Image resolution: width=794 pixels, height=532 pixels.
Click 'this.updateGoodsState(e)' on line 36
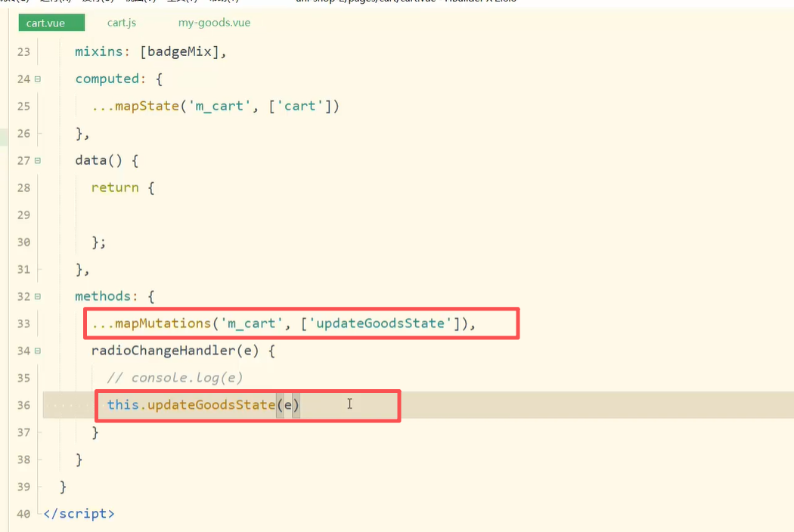(x=203, y=405)
